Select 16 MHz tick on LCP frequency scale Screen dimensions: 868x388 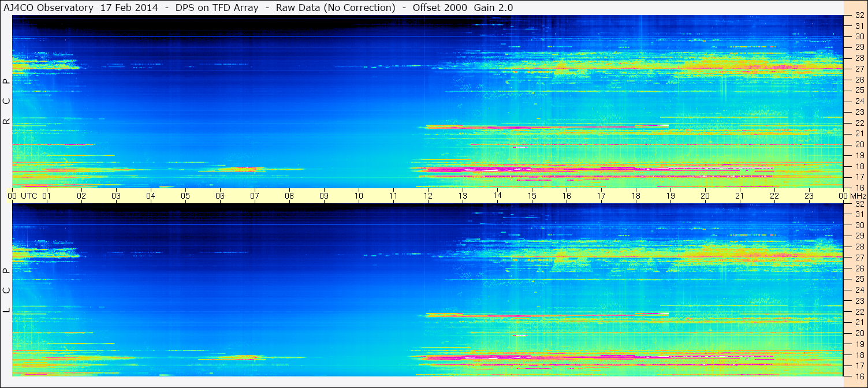point(859,376)
